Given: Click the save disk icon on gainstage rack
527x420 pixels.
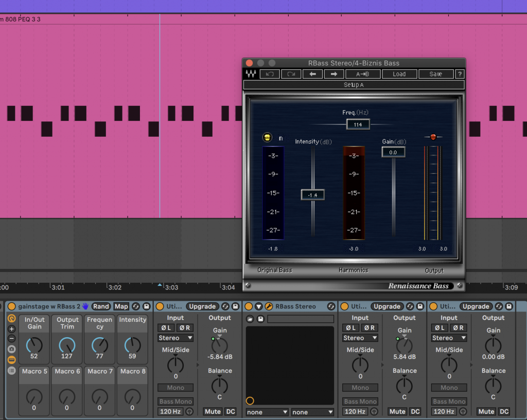Looking at the screenshot, I should click(147, 306).
